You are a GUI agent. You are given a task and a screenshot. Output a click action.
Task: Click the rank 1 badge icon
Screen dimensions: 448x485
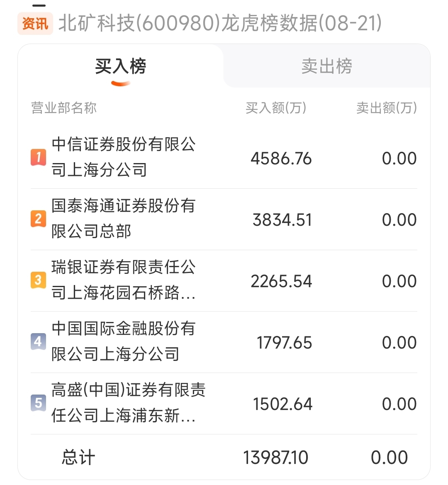coord(38,157)
